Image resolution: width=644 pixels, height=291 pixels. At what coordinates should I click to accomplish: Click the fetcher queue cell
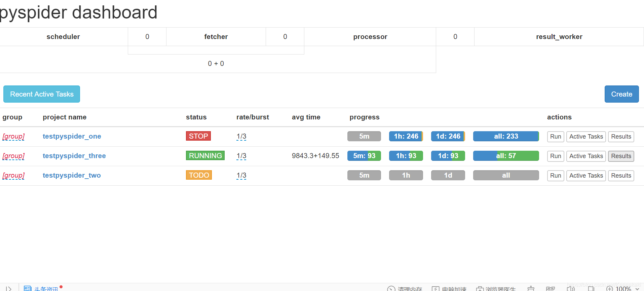216,37
